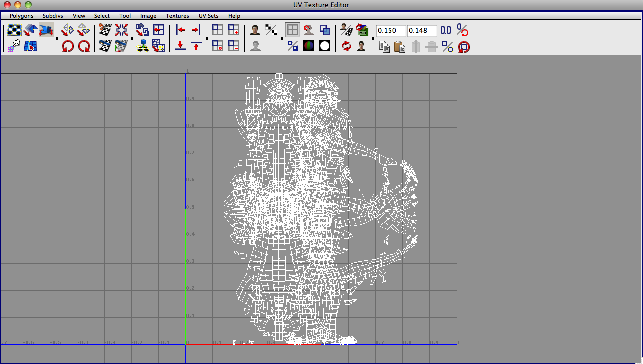Rotate selected UVs counterclockwise

(x=68, y=46)
